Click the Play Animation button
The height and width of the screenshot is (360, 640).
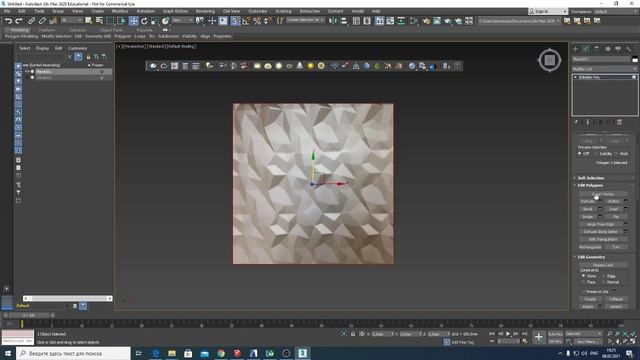pyautogui.click(x=508, y=334)
